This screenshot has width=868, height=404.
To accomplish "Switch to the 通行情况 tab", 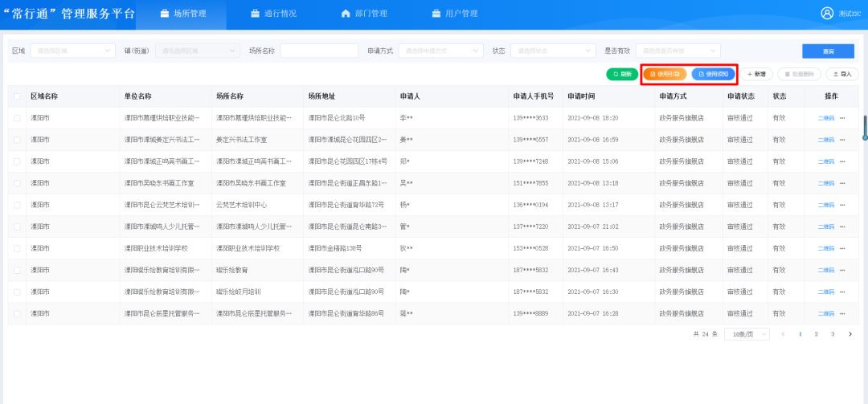I will tap(268, 14).
